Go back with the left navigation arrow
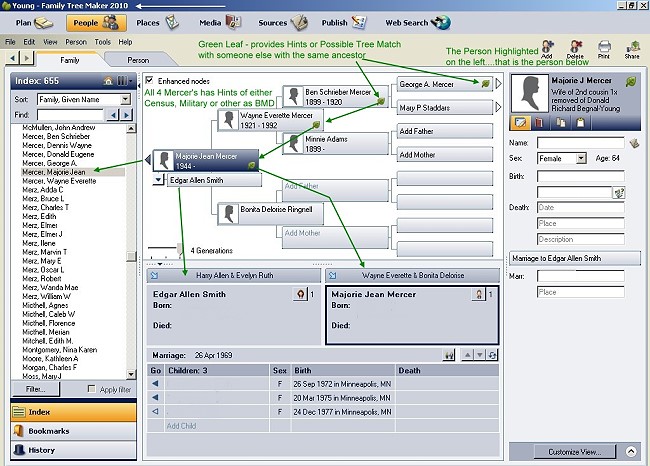650x466 pixels. [12, 58]
